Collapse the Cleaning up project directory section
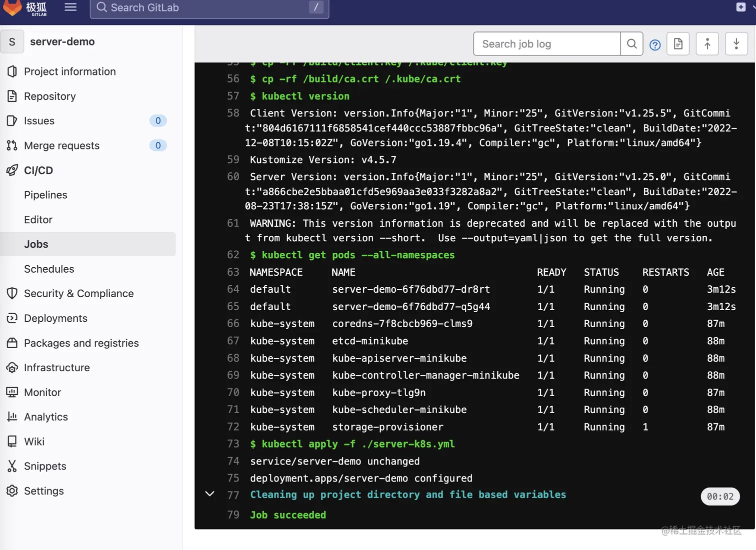Viewport: 756px width, 550px height. 210,494
